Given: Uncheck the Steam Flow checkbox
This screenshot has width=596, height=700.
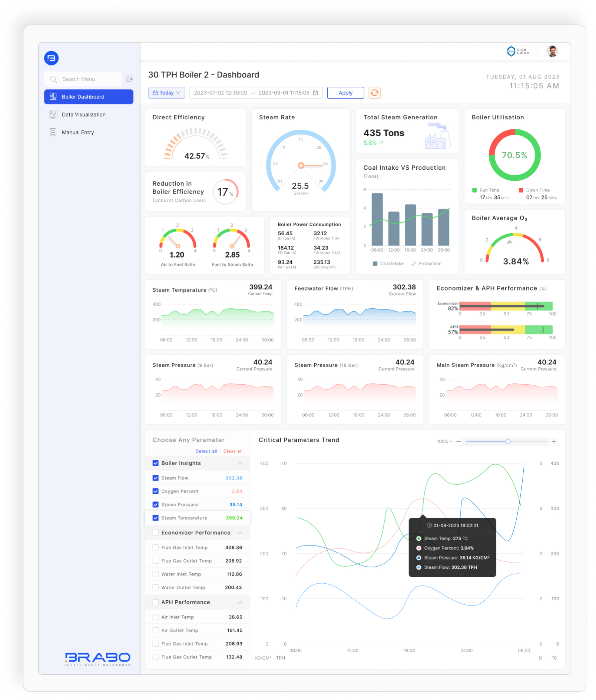Looking at the screenshot, I should pos(156,478).
